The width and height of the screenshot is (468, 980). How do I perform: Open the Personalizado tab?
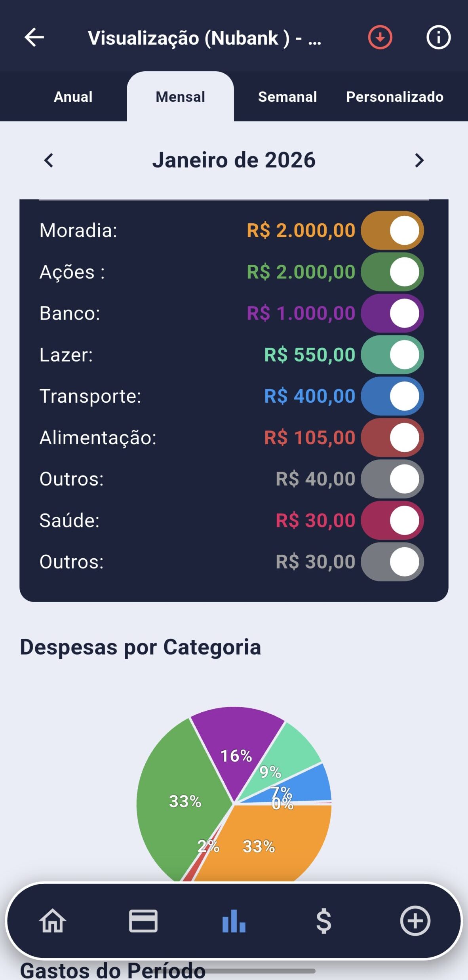pyautogui.click(x=395, y=97)
